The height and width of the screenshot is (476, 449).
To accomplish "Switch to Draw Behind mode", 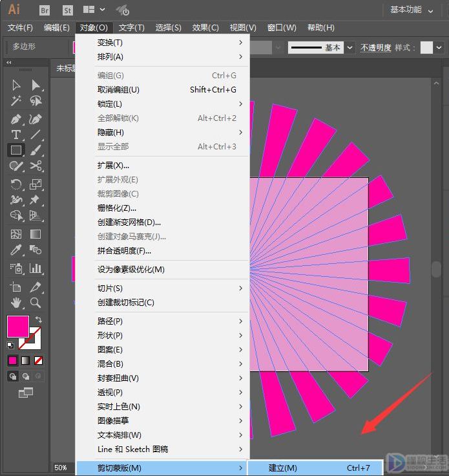I will point(26,376).
